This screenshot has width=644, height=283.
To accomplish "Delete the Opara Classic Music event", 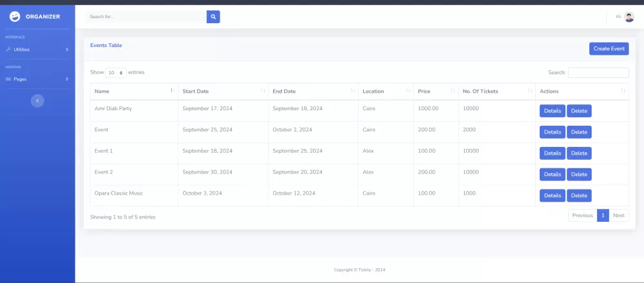I will tap(579, 195).
